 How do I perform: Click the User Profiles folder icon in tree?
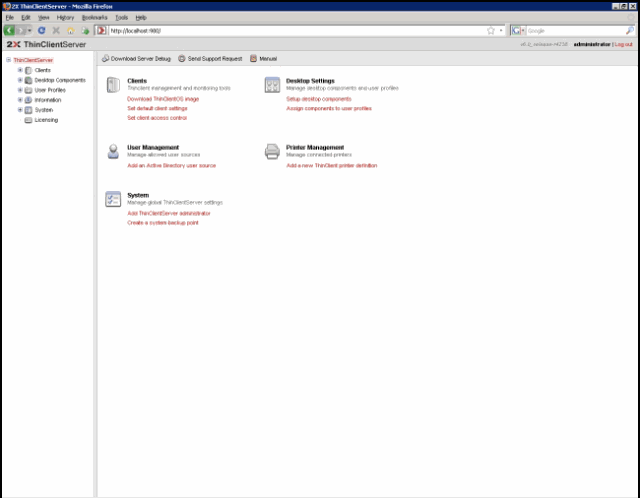coord(29,90)
